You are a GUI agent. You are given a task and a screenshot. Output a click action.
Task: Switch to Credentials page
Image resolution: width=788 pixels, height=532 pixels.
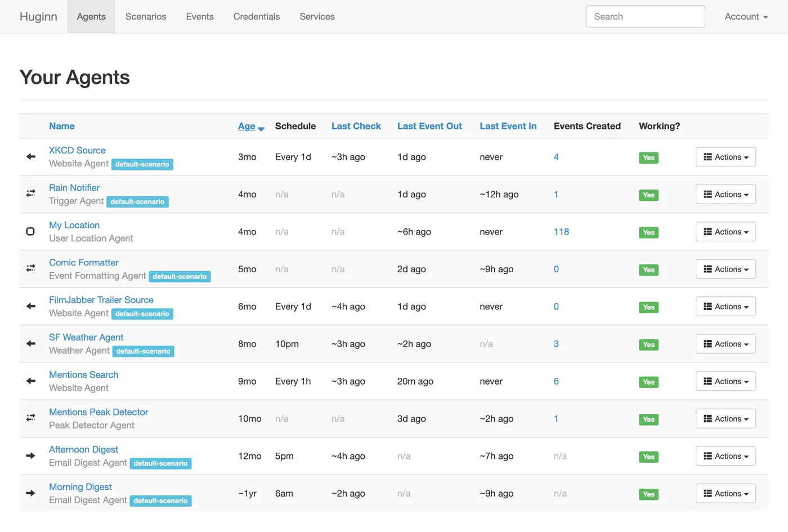point(257,16)
